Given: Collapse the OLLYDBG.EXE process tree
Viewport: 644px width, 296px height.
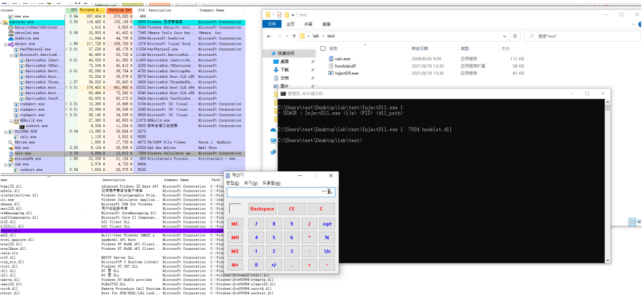Looking at the screenshot, I should point(6,131).
